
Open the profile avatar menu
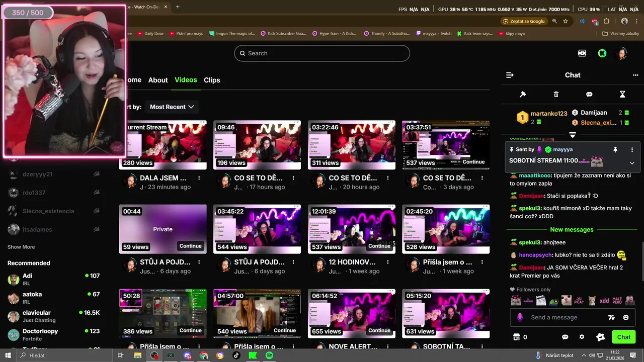click(x=622, y=53)
